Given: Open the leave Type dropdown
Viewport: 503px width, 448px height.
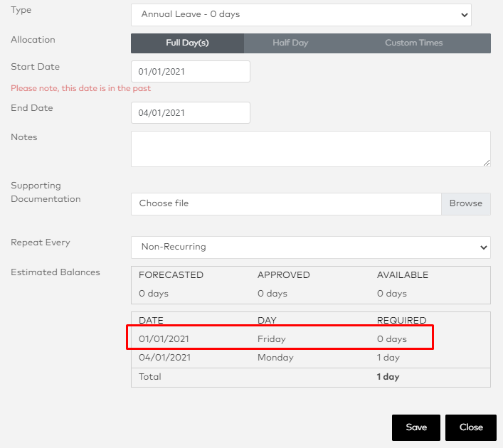Looking at the screenshot, I should pyautogui.click(x=301, y=15).
